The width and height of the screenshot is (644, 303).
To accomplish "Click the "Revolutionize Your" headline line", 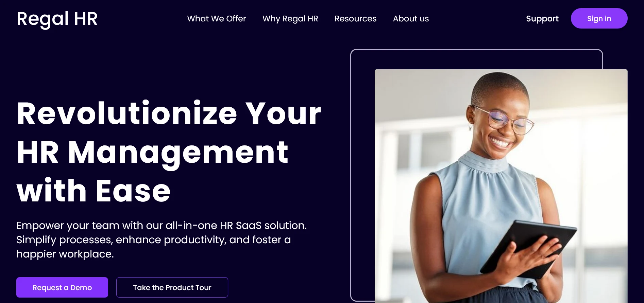I will [x=169, y=113].
